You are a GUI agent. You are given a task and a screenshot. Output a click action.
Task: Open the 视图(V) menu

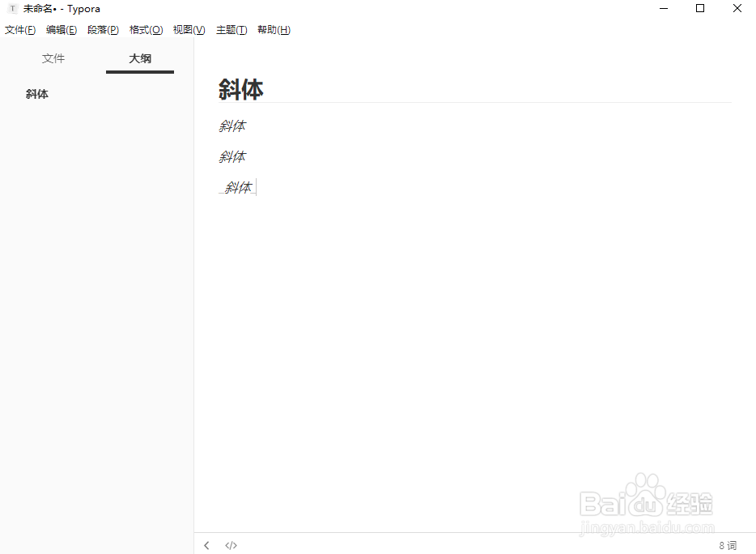tap(189, 30)
